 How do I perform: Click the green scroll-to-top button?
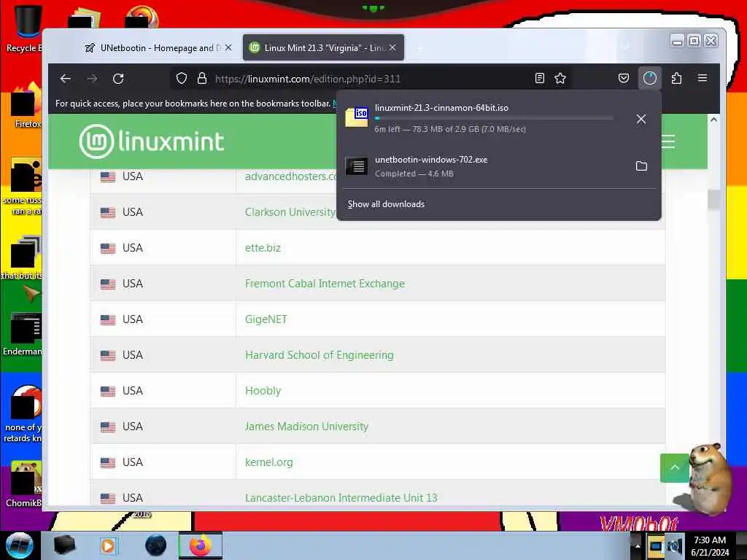(x=675, y=467)
